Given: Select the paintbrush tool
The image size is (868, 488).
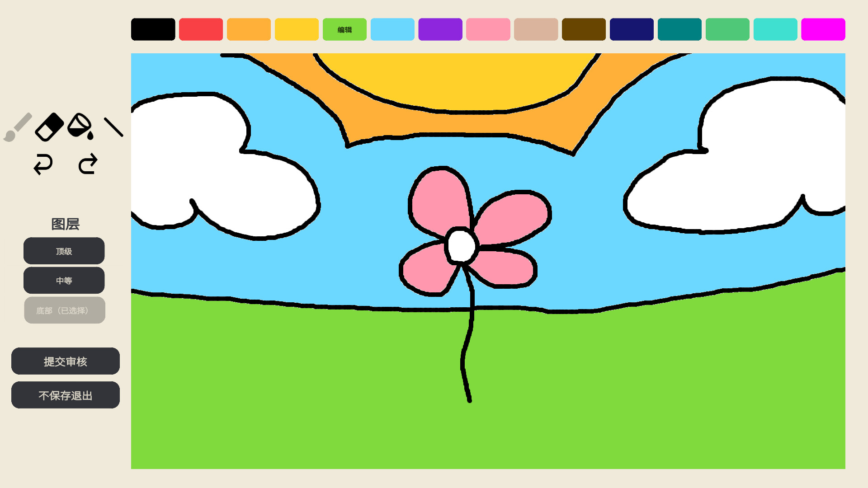Looking at the screenshot, I should (18, 127).
